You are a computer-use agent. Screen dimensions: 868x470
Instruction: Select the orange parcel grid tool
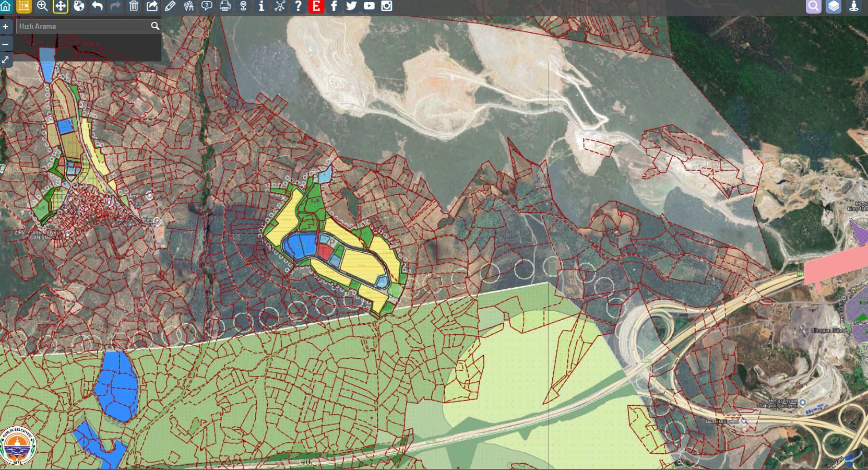tap(24, 6)
